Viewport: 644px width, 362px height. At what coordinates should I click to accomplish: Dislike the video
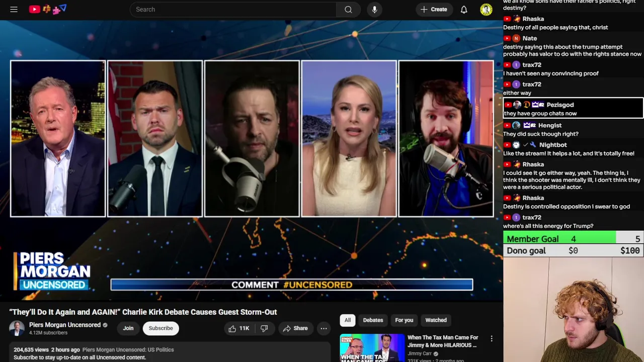pyautogui.click(x=264, y=328)
